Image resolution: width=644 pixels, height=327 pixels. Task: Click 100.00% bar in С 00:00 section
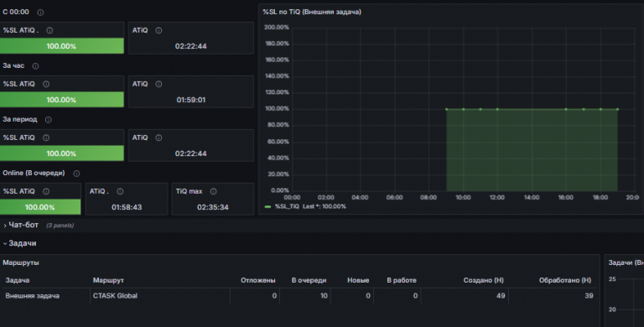pos(61,46)
